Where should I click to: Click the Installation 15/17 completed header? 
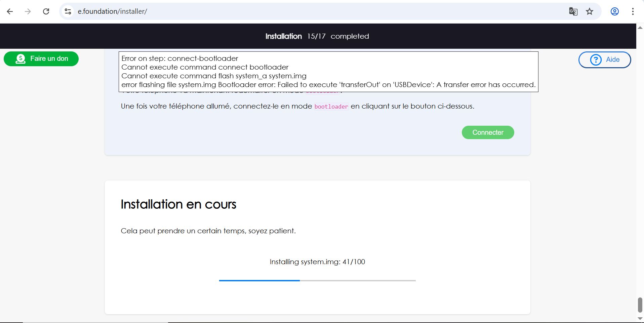pyautogui.click(x=317, y=36)
